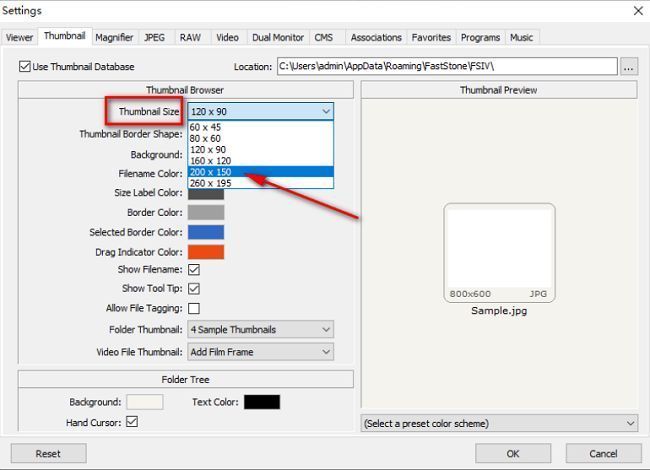Toggle the Hand Cursor checkbox

tap(132, 423)
